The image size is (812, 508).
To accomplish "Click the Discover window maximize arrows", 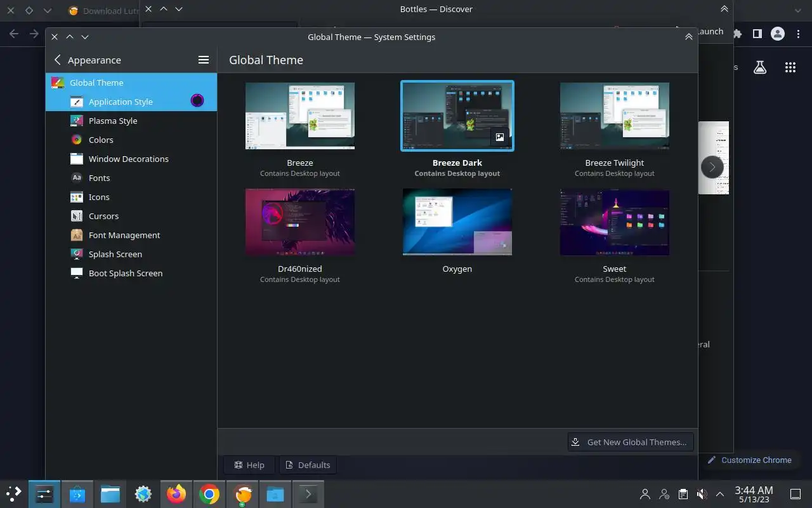I will (724, 9).
